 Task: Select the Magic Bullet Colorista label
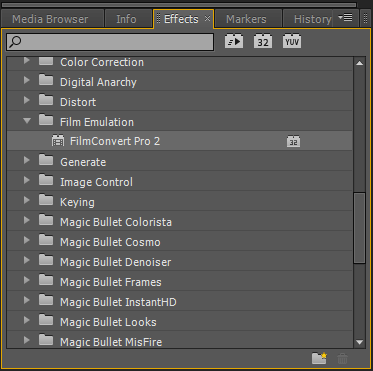pos(116,222)
